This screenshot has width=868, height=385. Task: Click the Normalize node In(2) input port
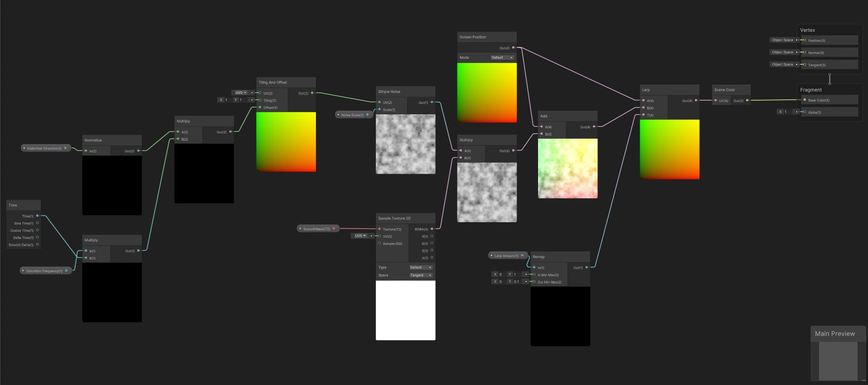tap(86, 151)
